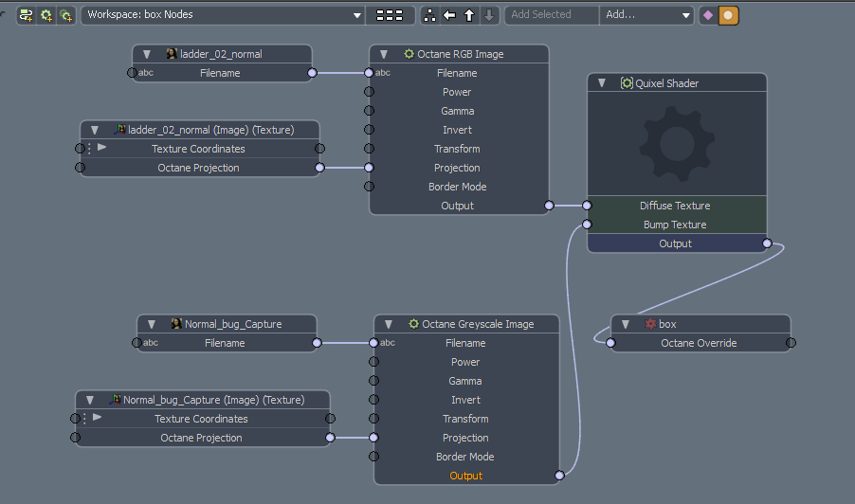Collapse the Quixel Shader node
Viewport: 855px width, 504px height.
[602, 82]
